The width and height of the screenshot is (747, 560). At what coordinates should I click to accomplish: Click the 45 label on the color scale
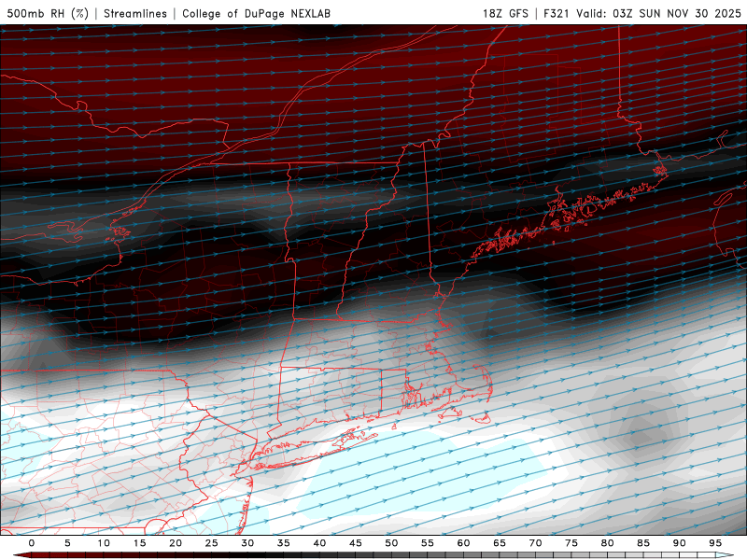(356, 543)
